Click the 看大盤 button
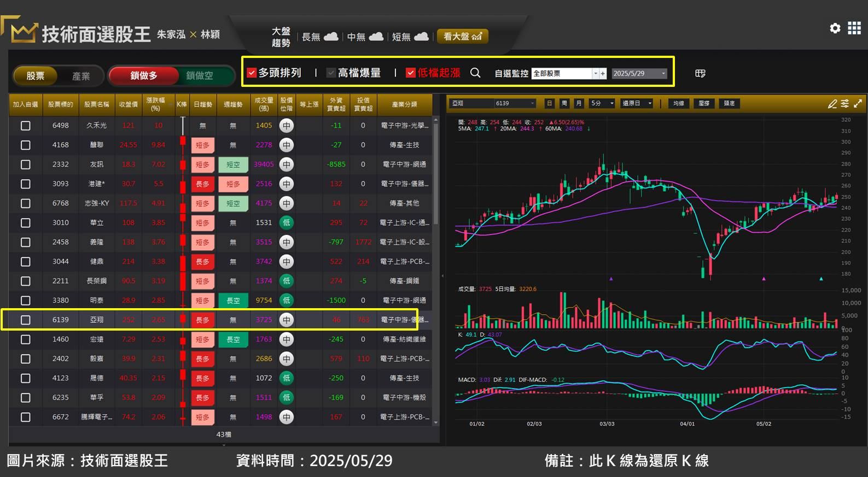The height and width of the screenshot is (477, 868). tap(462, 37)
